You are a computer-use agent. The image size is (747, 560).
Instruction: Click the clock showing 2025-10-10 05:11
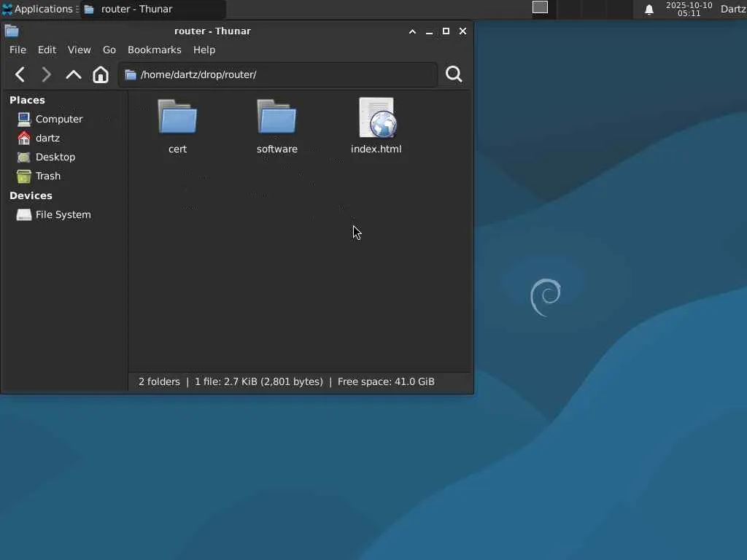coord(689,9)
